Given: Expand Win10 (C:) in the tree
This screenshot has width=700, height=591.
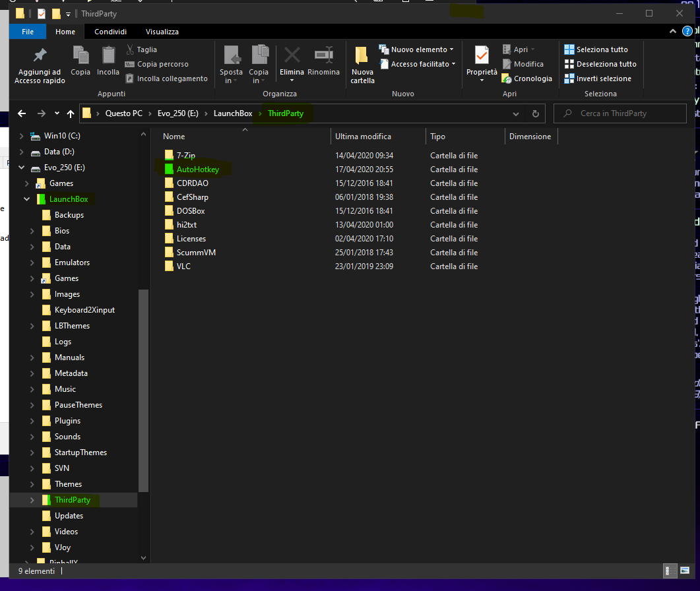Looking at the screenshot, I should point(21,136).
